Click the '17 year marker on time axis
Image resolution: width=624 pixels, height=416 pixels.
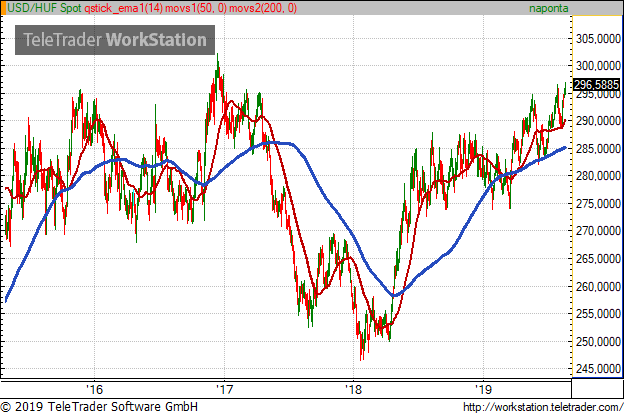[x=224, y=389]
